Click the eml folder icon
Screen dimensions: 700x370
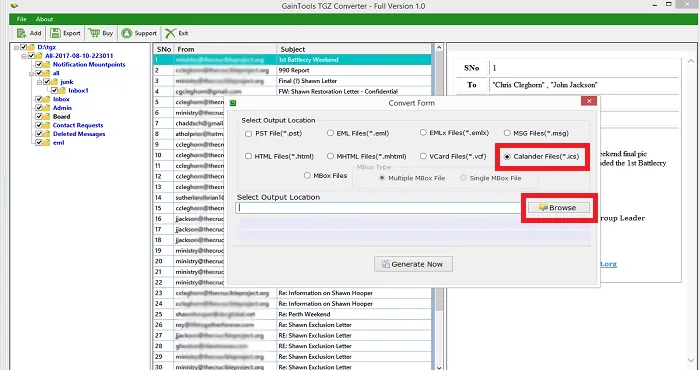tap(46, 143)
